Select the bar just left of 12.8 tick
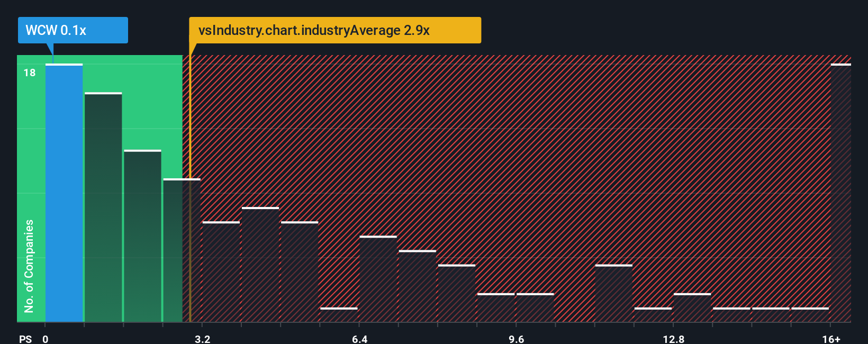868x344 pixels. [x=653, y=314]
